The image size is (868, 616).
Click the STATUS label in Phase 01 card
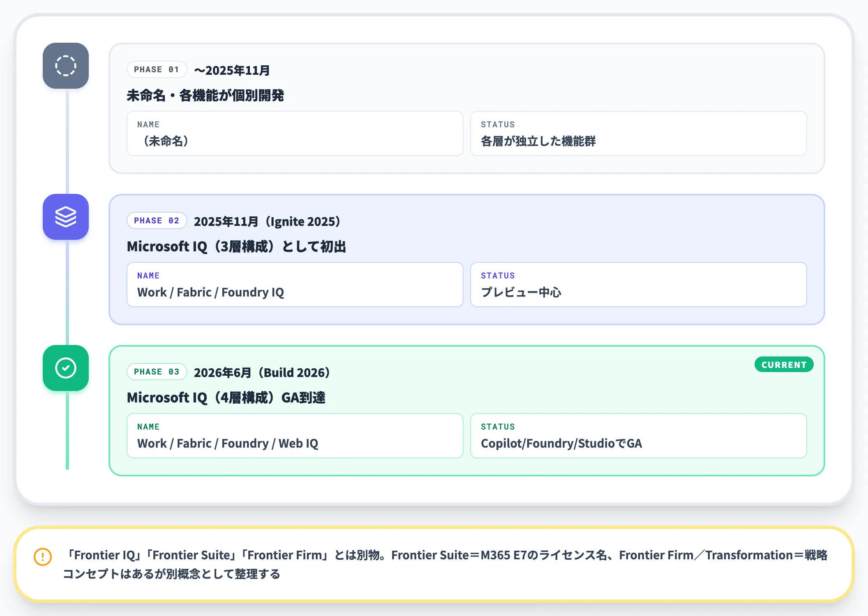point(498,124)
